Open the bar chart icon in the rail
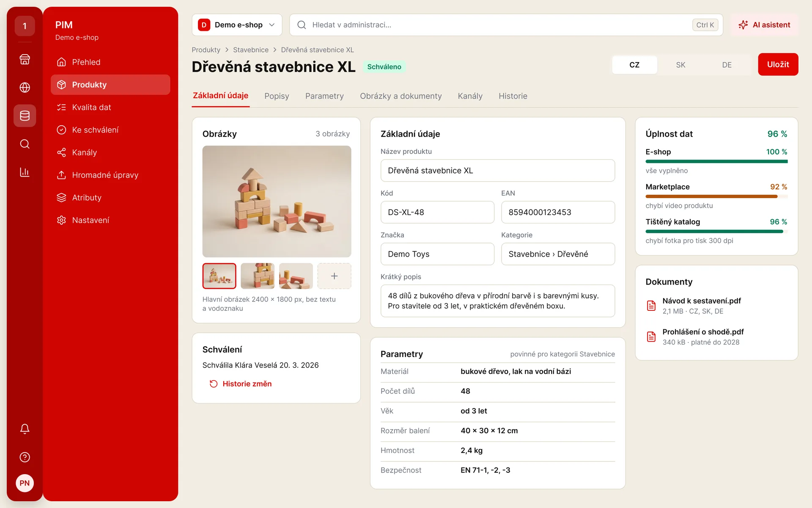This screenshot has height=508, width=812. point(25,172)
